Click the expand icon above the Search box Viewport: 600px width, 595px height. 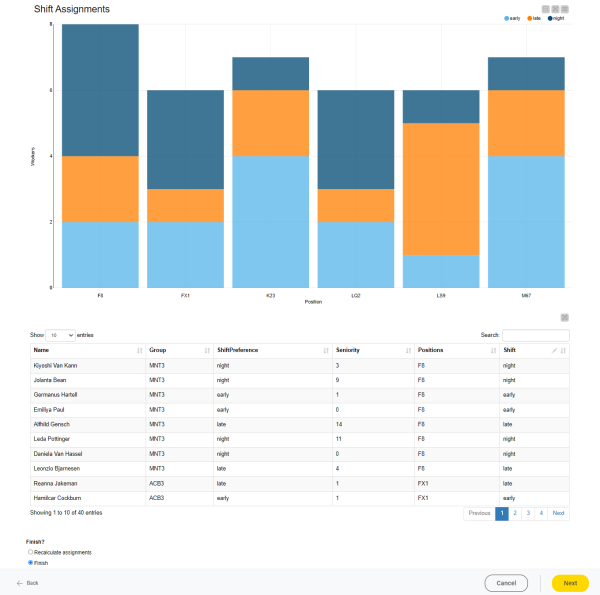pyautogui.click(x=564, y=318)
